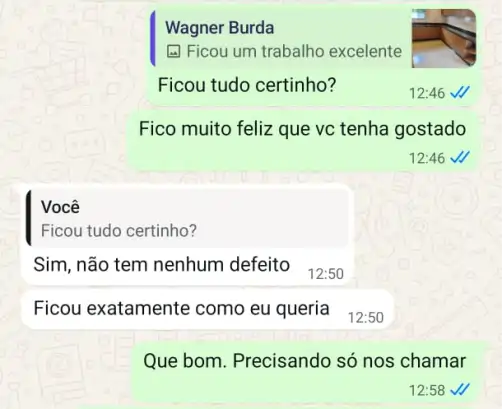Click the 12:50 timestamp on 'Sim, não tem nenhum defeito'
This screenshot has height=409, width=502.
(x=326, y=274)
